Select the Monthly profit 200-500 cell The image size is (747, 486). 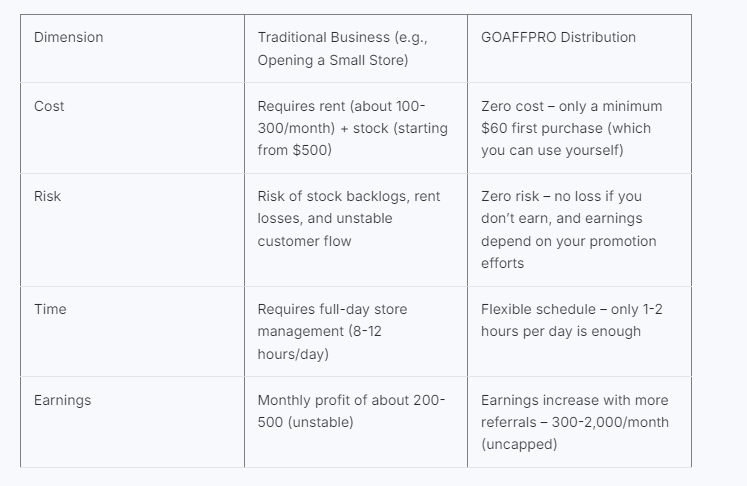(x=351, y=411)
